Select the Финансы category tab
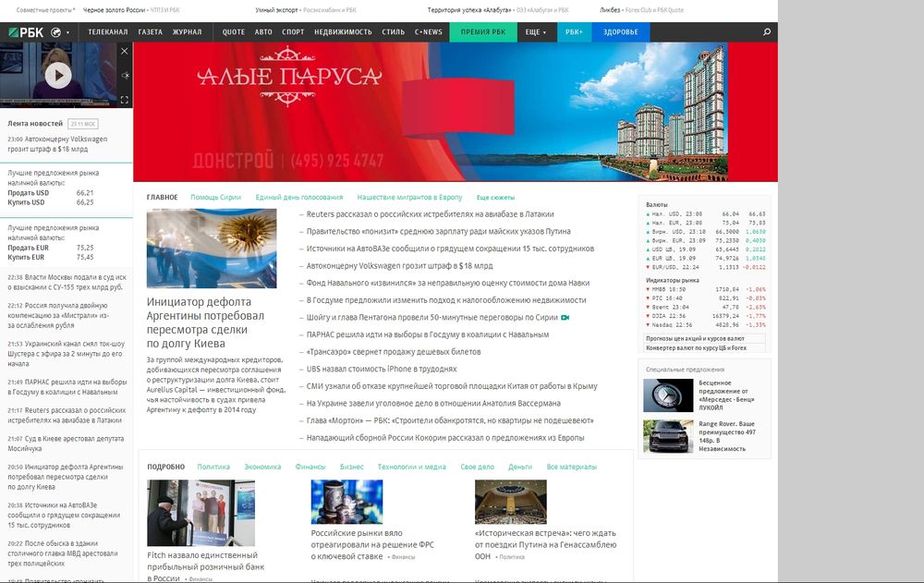Viewport: 924px width, 583px height. coord(310,467)
